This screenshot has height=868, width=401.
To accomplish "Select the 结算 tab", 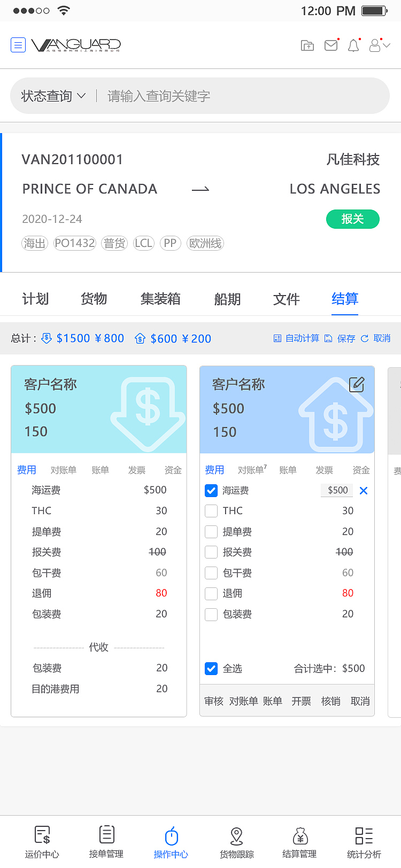I will (x=345, y=299).
